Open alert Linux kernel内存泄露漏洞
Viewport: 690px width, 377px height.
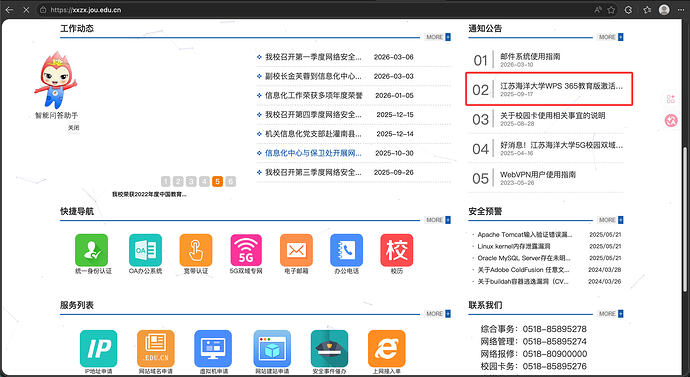514,246
